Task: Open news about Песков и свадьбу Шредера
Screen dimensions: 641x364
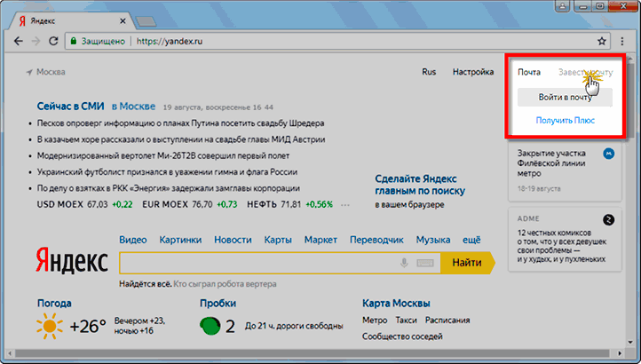Action: [x=180, y=123]
